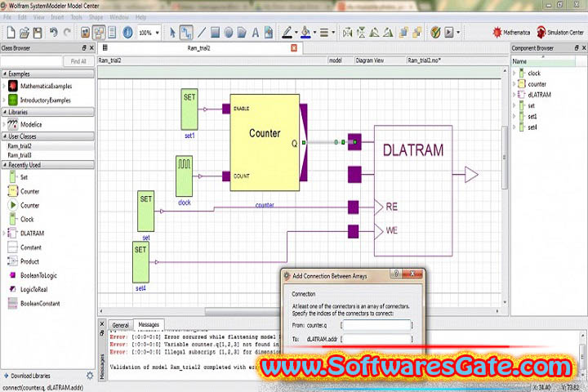Collapse the User Classes section
The height and width of the screenshot is (392, 588).
tap(5, 136)
